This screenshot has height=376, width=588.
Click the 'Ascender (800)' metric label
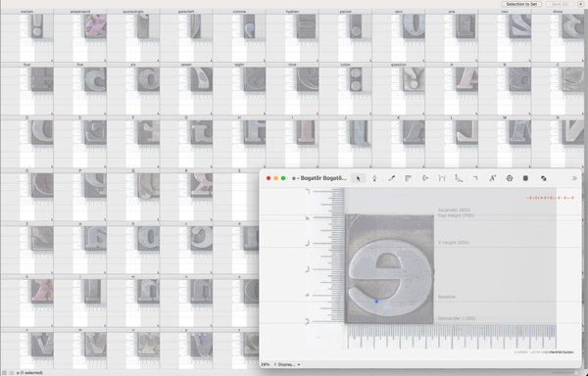click(x=454, y=211)
